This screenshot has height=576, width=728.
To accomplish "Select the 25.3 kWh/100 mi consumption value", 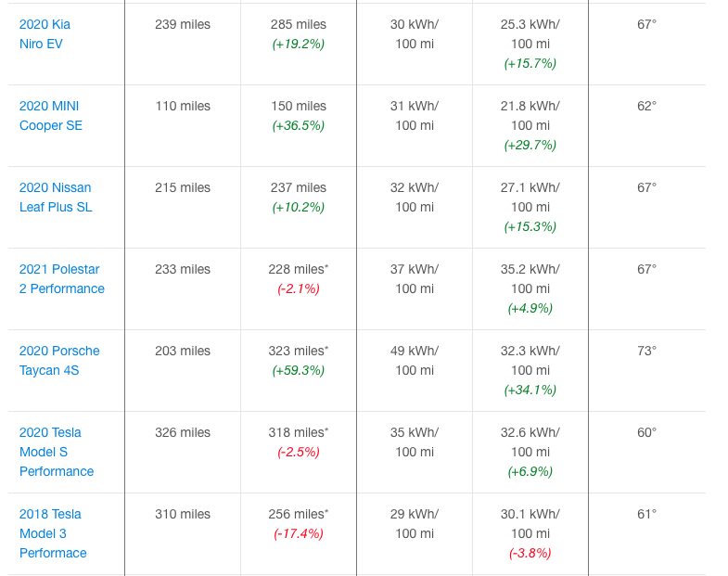I will (x=530, y=33).
